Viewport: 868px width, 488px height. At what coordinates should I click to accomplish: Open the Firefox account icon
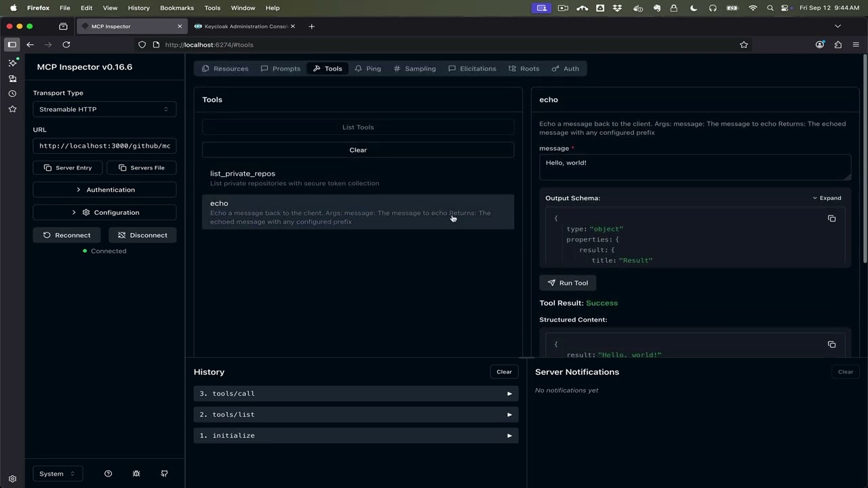(x=820, y=45)
